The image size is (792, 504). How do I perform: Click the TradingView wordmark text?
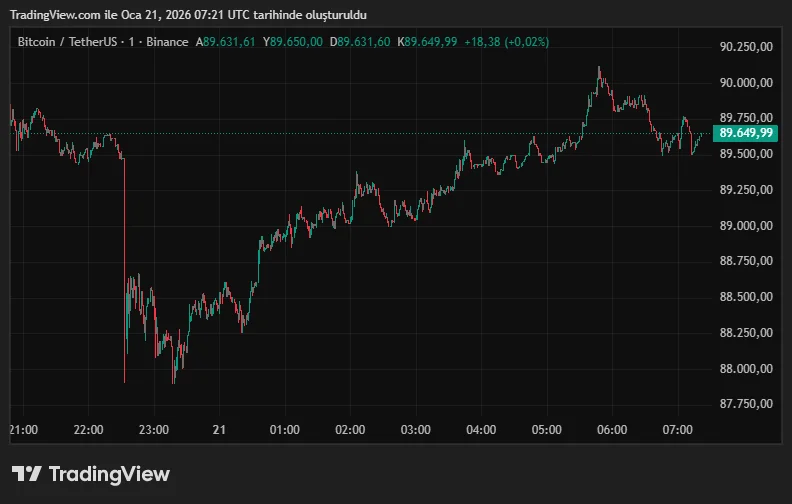pyautogui.click(x=109, y=474)
